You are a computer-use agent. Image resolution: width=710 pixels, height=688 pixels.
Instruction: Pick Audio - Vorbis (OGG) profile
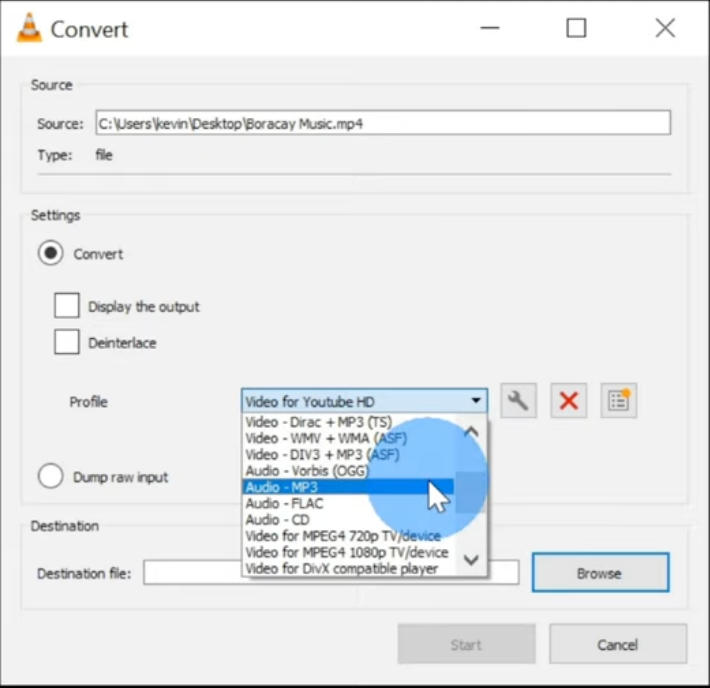coord(349,471)
